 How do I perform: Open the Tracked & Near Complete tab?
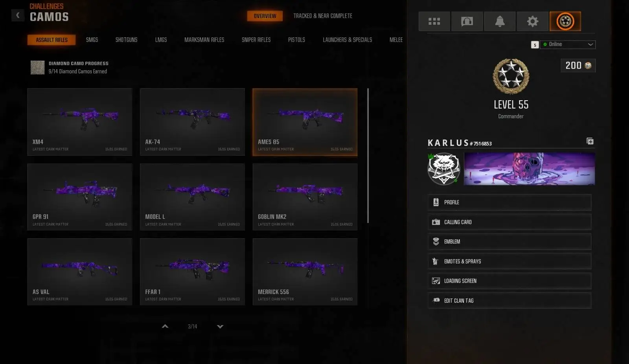pyautogui.click(x=323, y=16)
